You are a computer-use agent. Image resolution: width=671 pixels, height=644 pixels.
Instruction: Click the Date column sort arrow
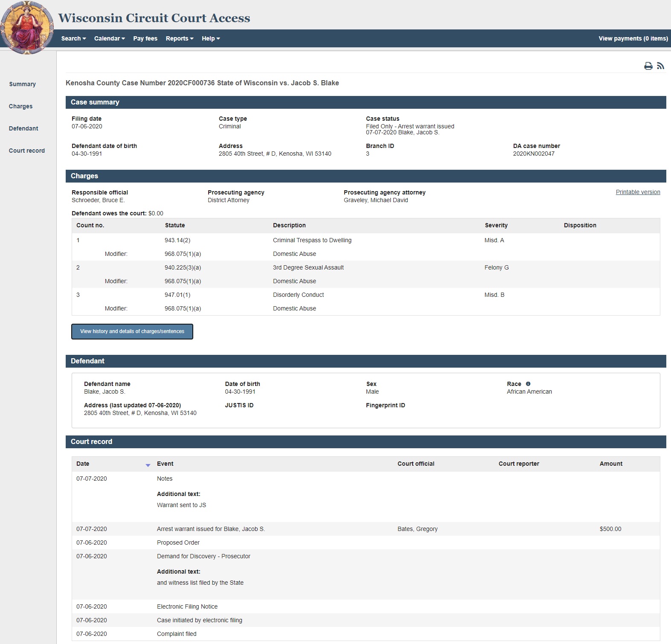148,465
